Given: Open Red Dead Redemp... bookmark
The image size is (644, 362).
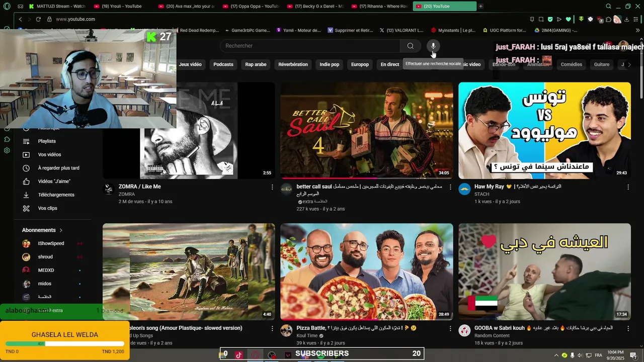Looking at the screenshot, I should click(199, 30).
